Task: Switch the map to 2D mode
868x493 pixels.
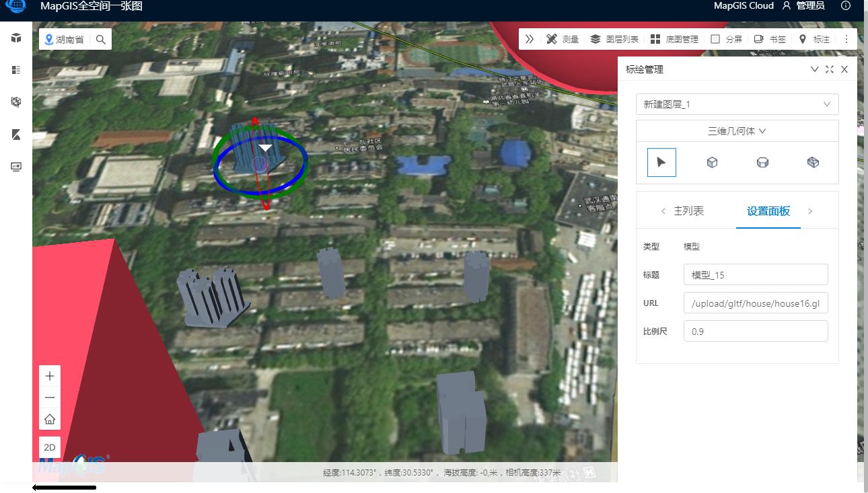Action: pos(50,447)
